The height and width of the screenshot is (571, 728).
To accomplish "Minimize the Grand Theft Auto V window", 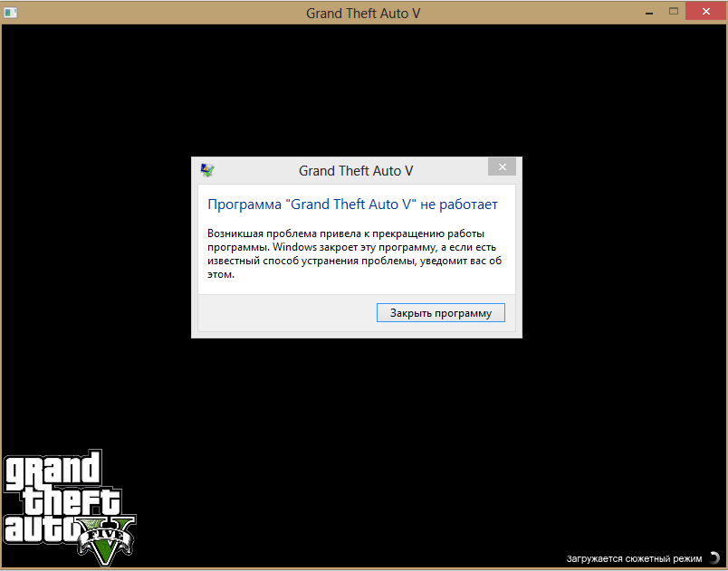I will [x=649, y=12].
